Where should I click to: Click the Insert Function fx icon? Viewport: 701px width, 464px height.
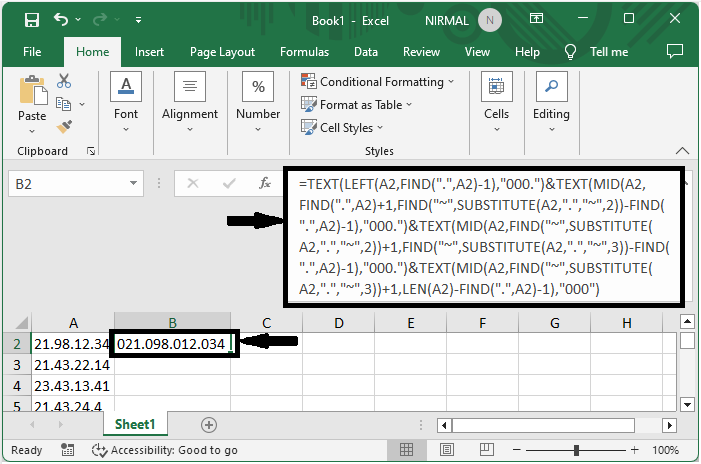click(265, 184)
